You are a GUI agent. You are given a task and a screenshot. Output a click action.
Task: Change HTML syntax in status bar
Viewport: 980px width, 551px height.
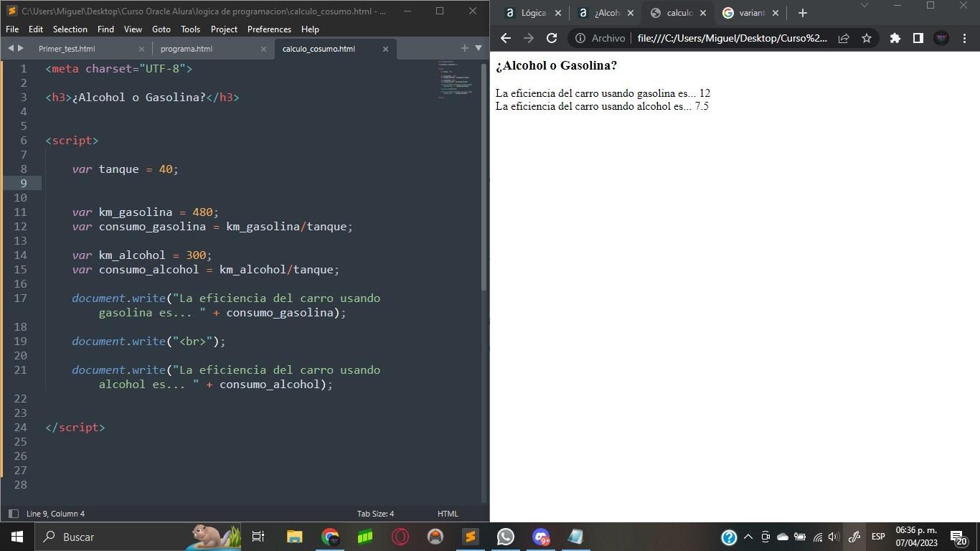(448, 514)
